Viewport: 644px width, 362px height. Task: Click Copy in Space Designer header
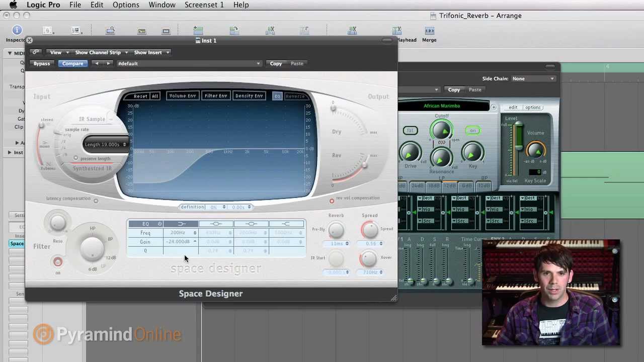276,63
